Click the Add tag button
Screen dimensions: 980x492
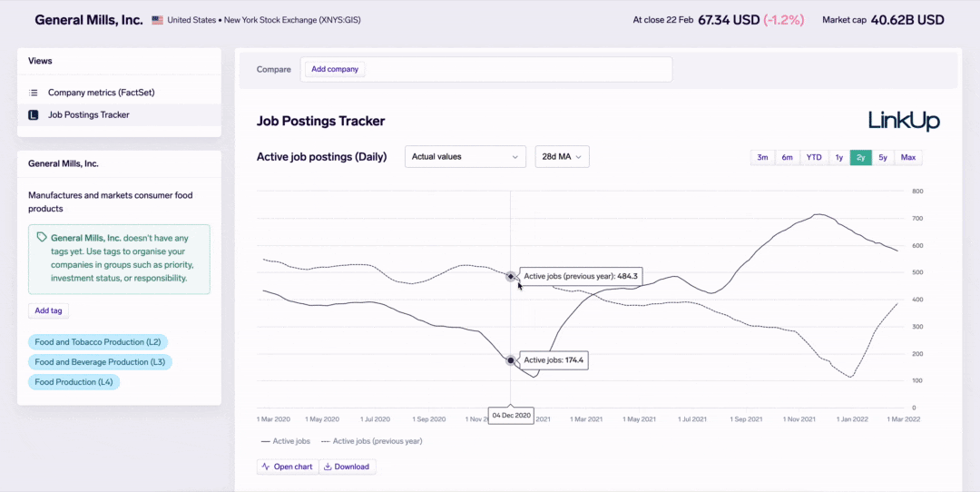tap(49, 310)
